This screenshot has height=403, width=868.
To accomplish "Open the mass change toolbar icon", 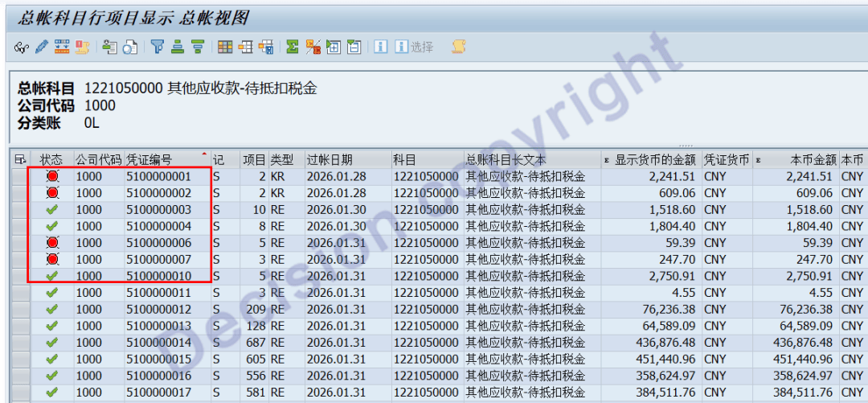I will click(62, 47).
